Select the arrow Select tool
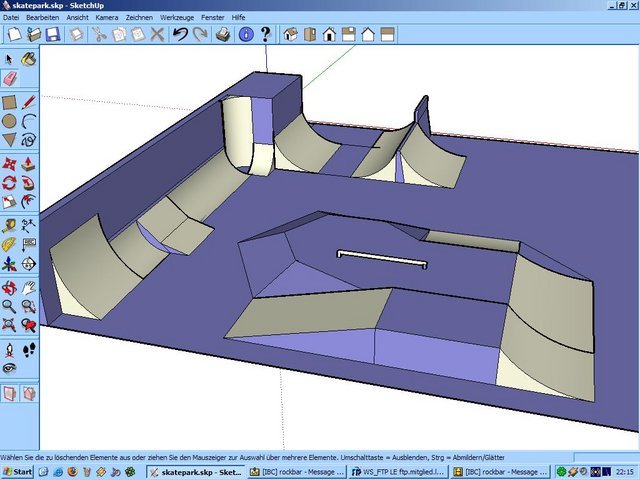This screenshot has height=480, width=640. (x=9, y=60)
